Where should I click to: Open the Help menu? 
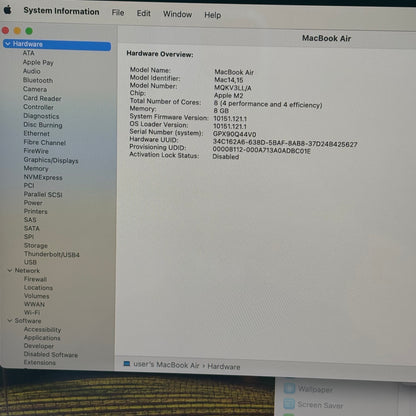click(x=213, y=15)
